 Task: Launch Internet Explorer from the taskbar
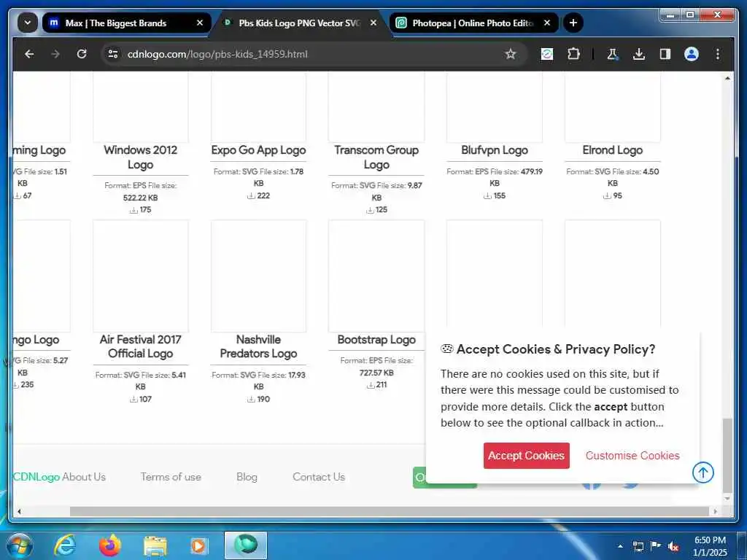(x=65, y=545)
